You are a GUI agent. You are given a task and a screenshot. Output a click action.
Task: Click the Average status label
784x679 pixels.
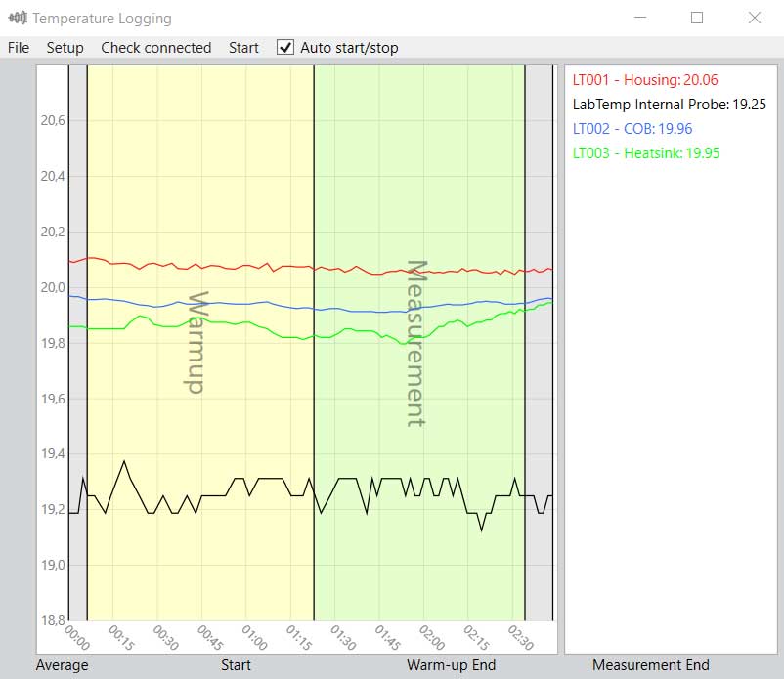pyautogui.click(x=62, y=665)
